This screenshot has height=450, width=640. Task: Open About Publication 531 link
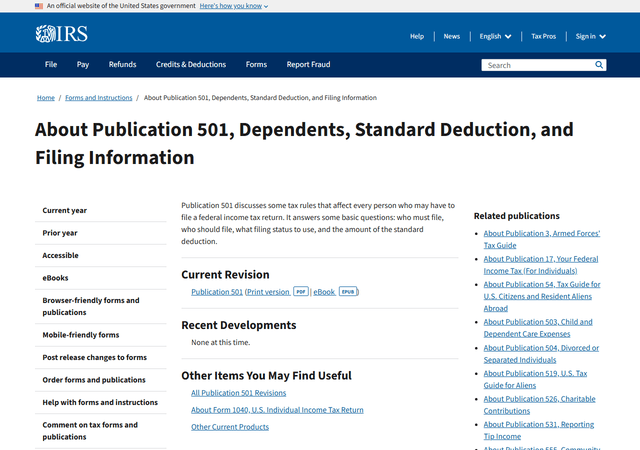point(539,430)
